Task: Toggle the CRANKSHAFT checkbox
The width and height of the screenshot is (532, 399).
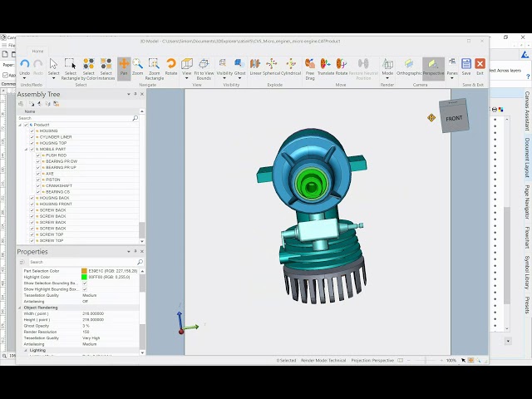Action: point(38,186)
